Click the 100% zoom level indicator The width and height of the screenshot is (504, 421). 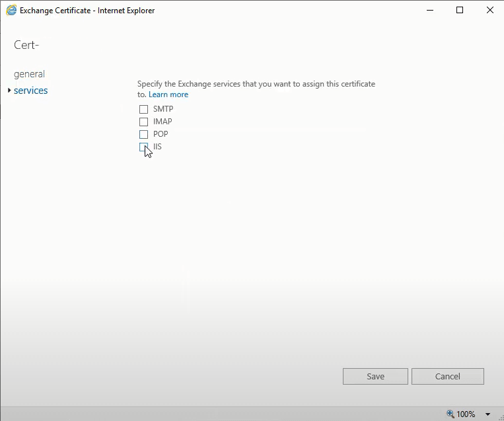[466, 414]
